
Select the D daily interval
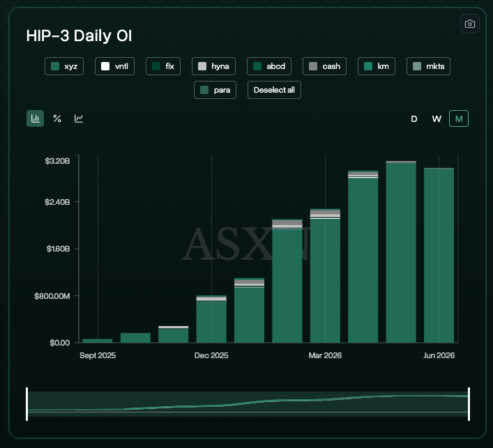coord(414,118)
